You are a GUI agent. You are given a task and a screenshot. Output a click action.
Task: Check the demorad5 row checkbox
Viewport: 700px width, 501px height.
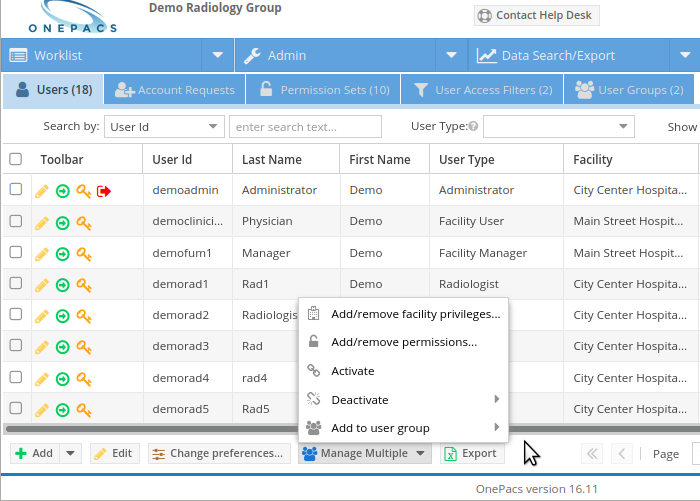coord(16,408)
